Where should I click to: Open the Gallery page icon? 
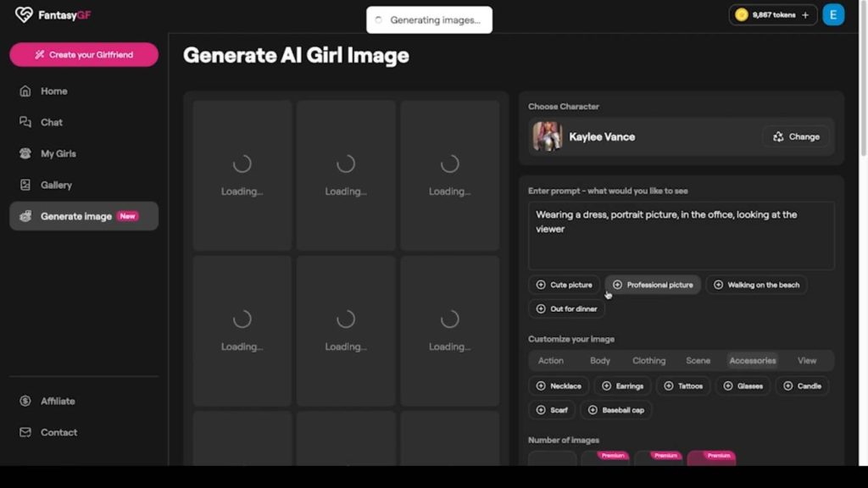[25, 186]
